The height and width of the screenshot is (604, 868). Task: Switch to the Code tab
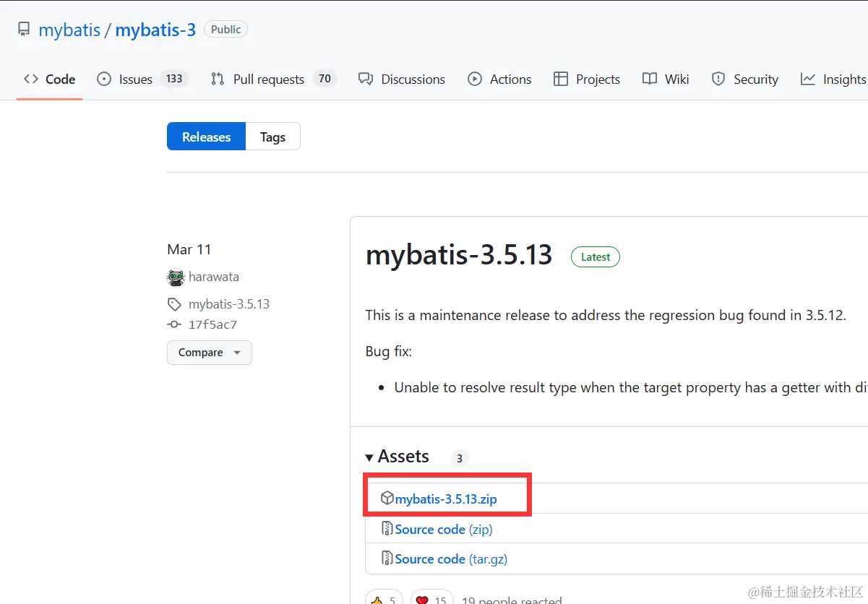pyautogui.click(x=49, y=79)
